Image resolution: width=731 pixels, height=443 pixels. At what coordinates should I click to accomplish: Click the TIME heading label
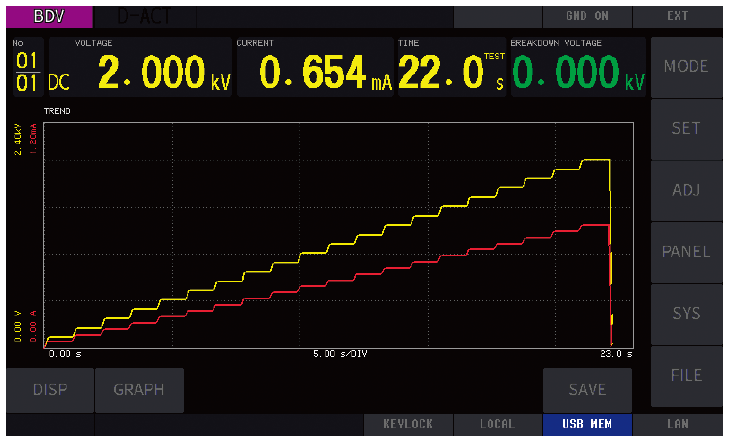click(408, 43)
